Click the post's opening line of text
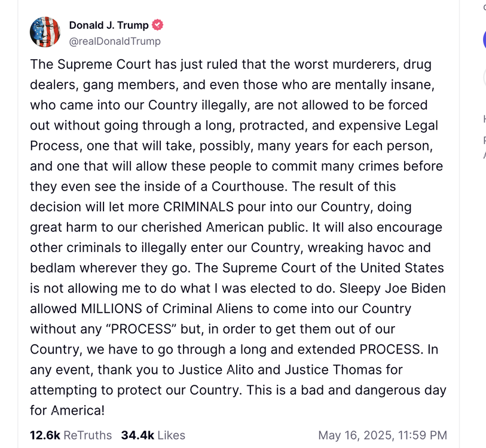 click(x=230, y=65)
